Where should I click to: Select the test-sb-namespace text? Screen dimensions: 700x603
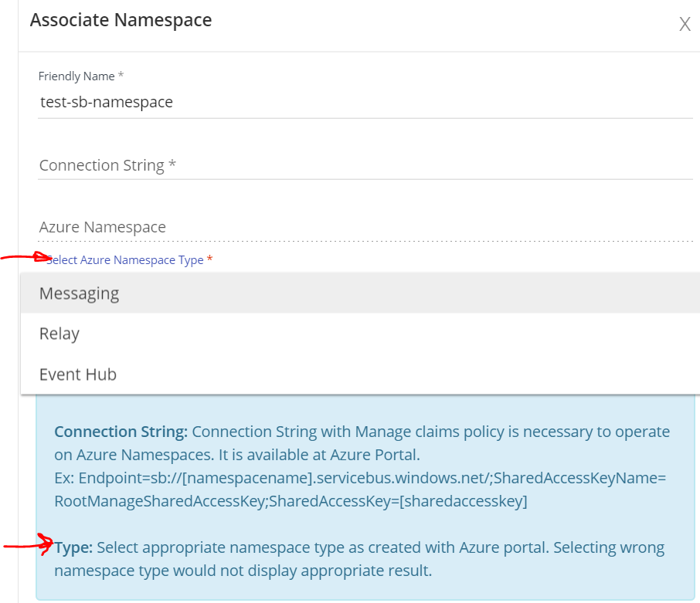[x=106, y=102]
